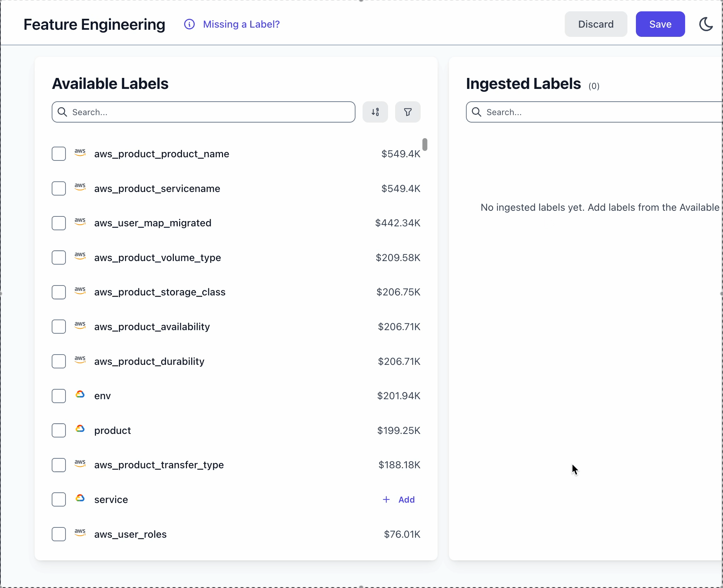Toggle dark mode moon icon

click(706, 24)
